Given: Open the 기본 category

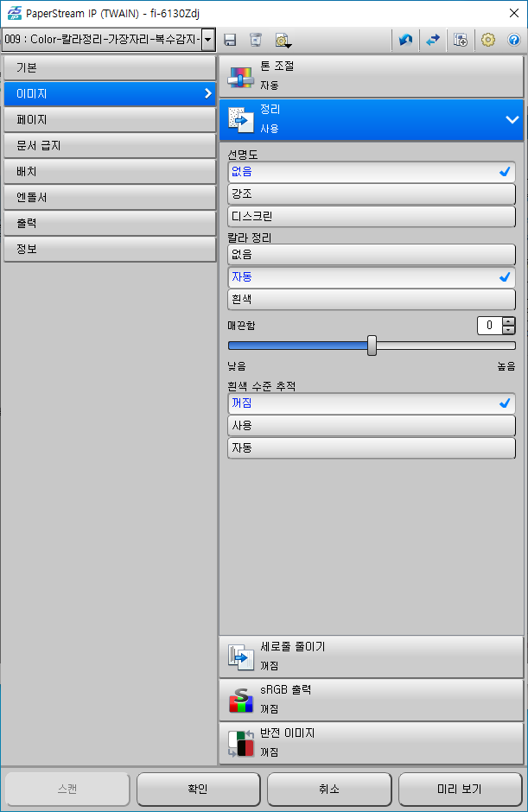Looking at the screenshot, I should (x=110, y=68).
